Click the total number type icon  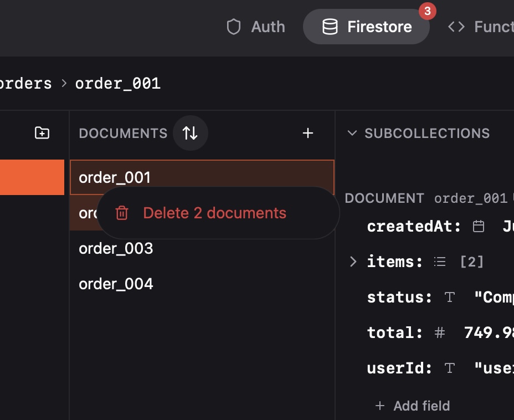[x=440, y=333]
